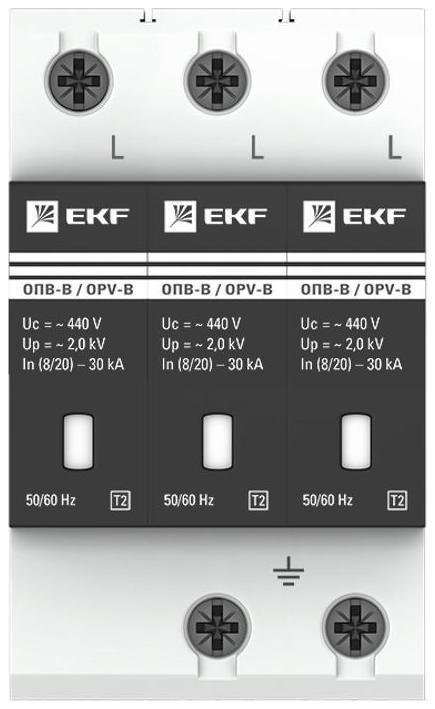Click the right module EKF logo
This screenshot has height=709, width=435.
355,216
